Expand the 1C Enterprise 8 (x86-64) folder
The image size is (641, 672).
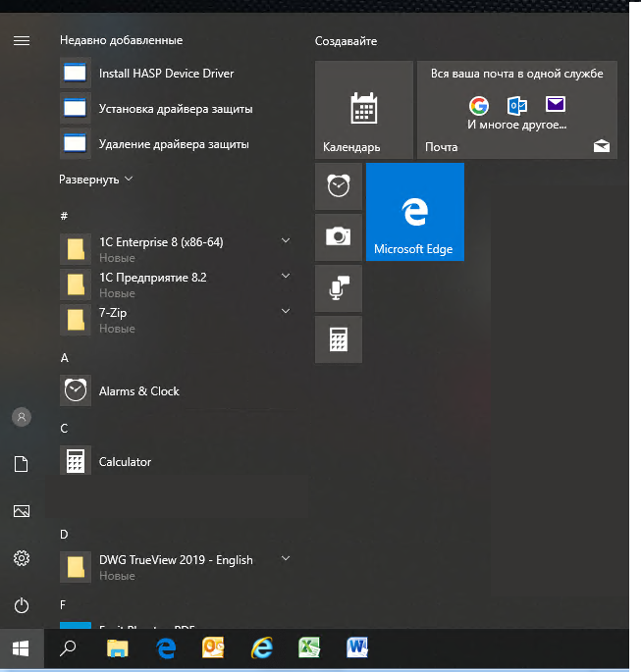[x=286, y=240]
